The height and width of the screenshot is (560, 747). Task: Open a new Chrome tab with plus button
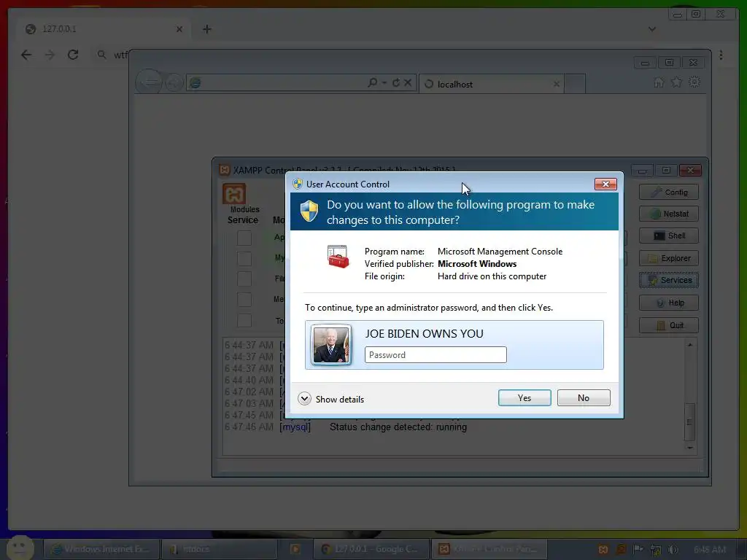(x=206, y=29)
